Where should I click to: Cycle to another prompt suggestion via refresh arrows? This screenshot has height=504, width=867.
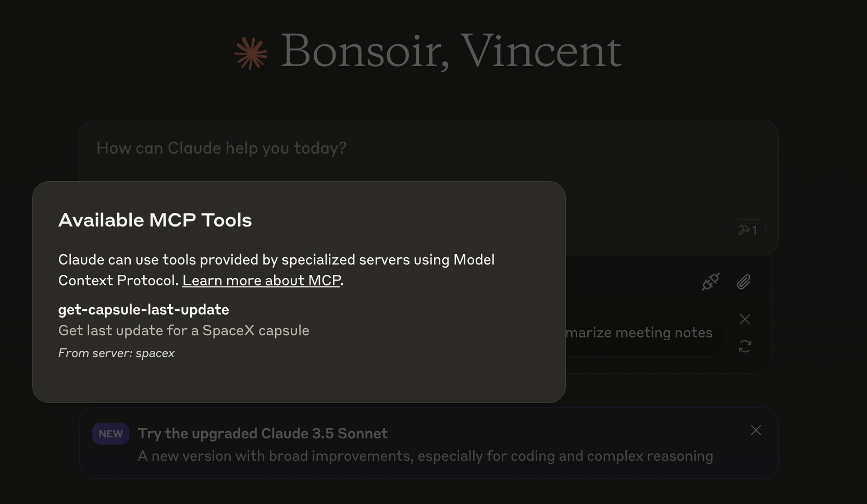tap(745, 346)
